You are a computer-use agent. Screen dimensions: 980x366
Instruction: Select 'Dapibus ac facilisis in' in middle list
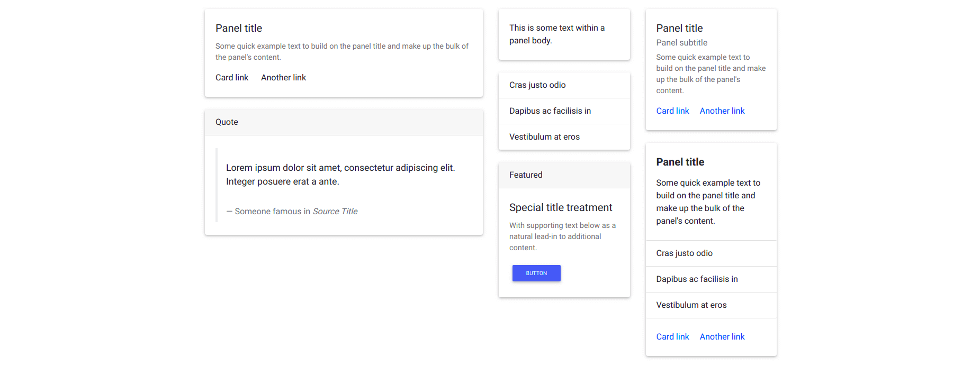pos(564,111)
